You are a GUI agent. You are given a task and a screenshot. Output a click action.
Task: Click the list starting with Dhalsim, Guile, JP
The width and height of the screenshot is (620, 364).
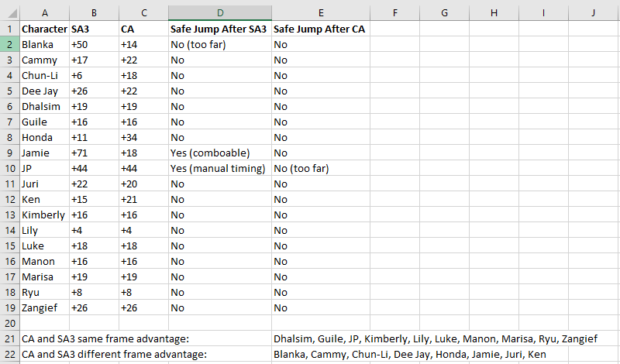[436, 338]
